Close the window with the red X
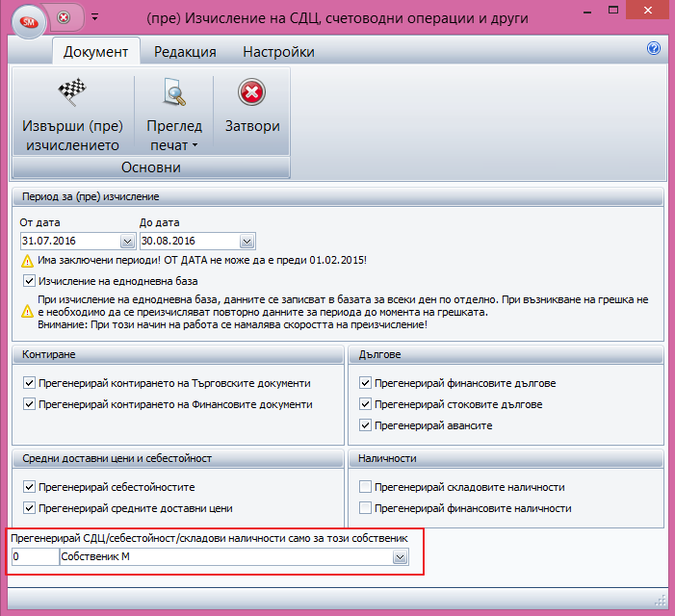Viewport: 675px width, 616px height. coord(647,11)
